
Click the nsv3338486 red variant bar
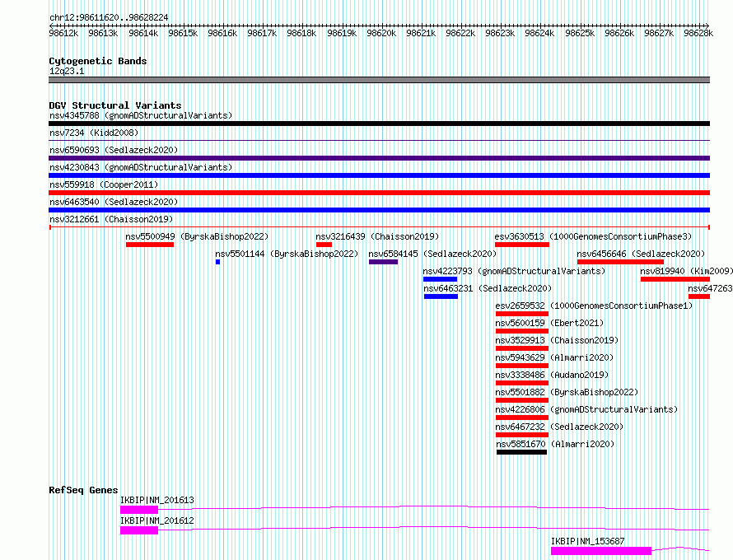click(522, 383)
